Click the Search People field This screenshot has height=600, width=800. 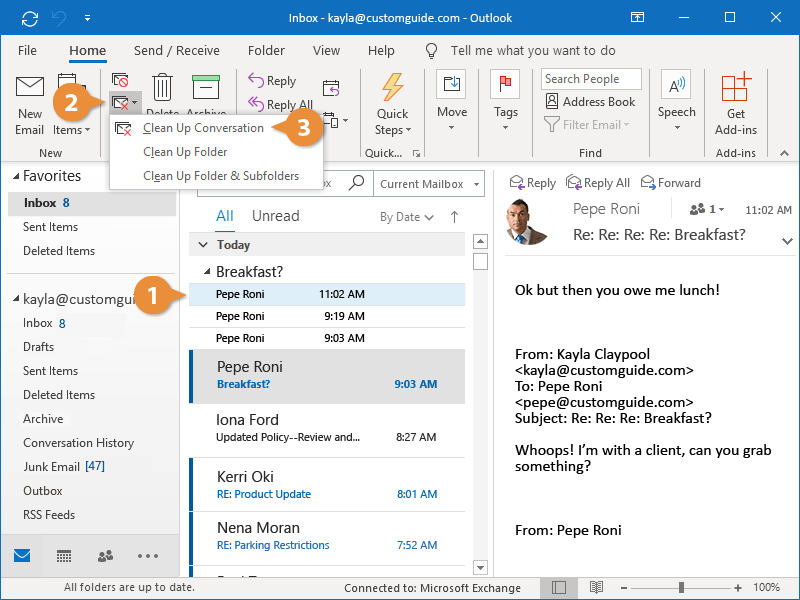tap(591, 79)
